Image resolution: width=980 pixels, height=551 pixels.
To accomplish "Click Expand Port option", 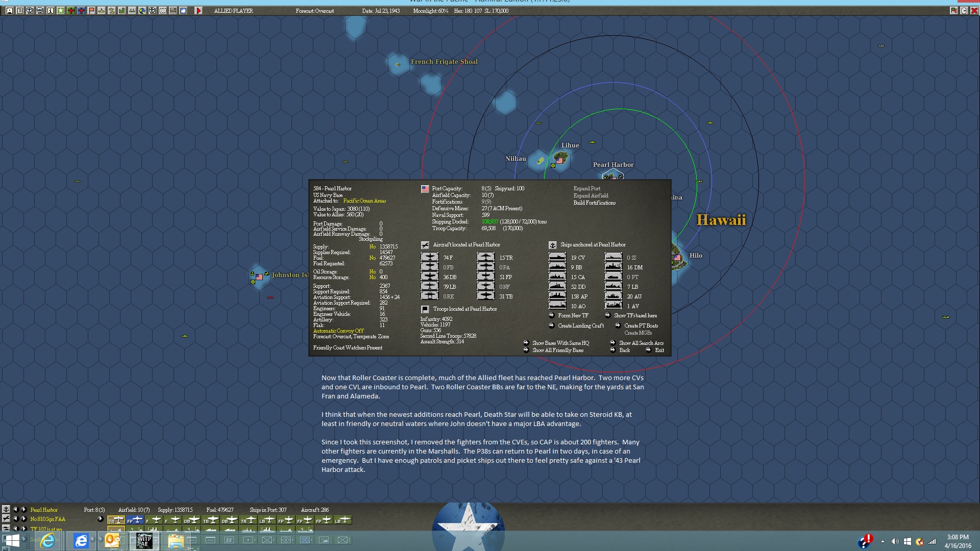I will pos(586,188).
